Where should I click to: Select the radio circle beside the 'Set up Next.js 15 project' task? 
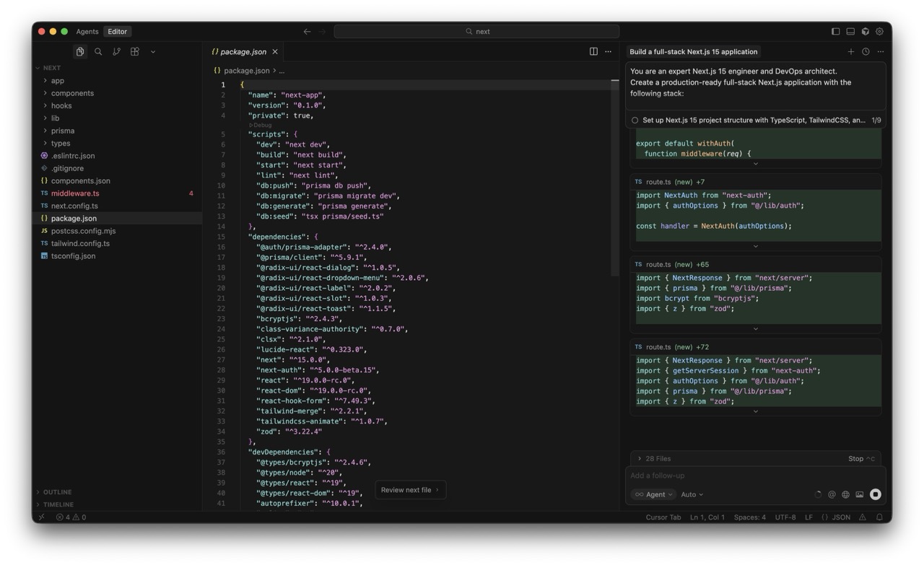pos(635,121)
